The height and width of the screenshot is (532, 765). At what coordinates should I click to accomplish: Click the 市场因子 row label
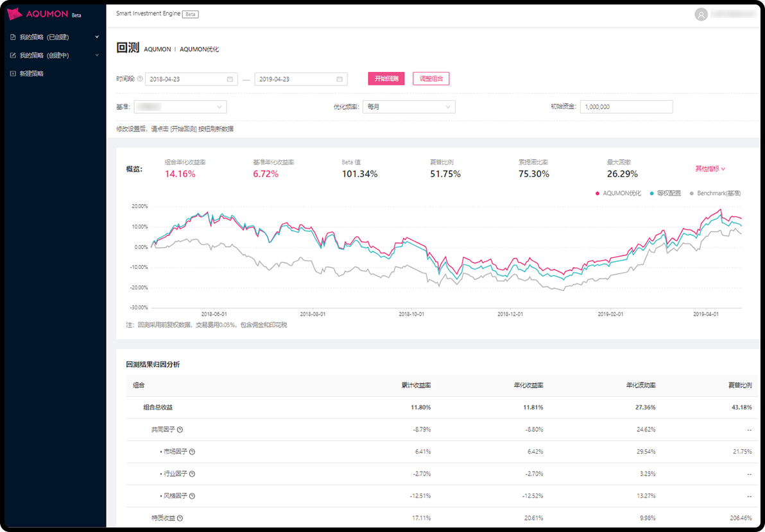coord(175,452)
